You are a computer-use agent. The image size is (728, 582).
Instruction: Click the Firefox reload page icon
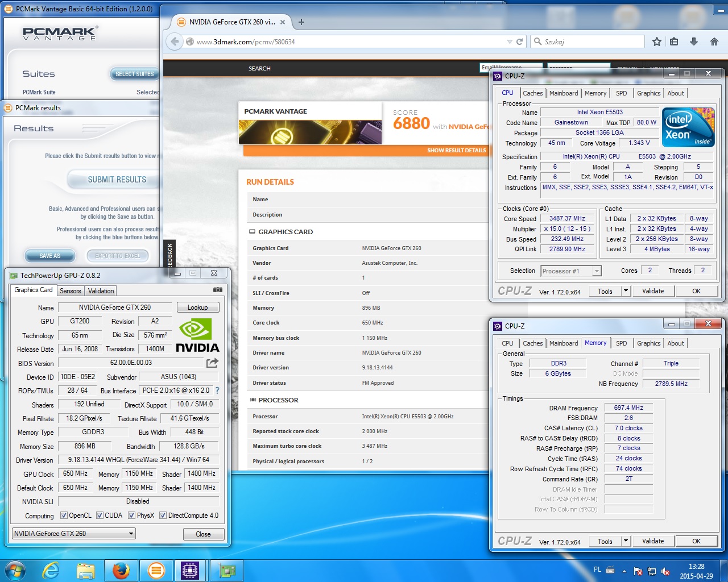tap(519, 41)
